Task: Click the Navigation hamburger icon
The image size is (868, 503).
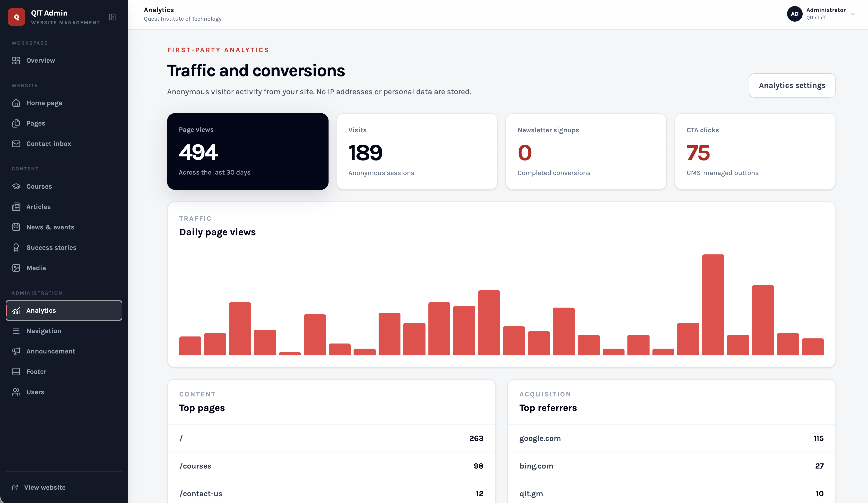Action: pyautogui.click(x=16, y=331)
